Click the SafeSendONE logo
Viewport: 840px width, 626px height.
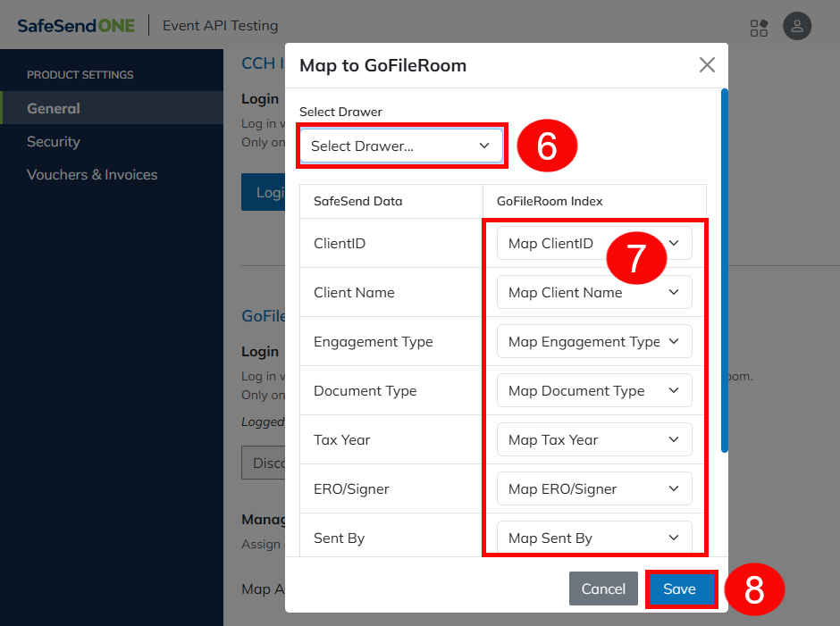pyautogui.click(x=74, y=25)
